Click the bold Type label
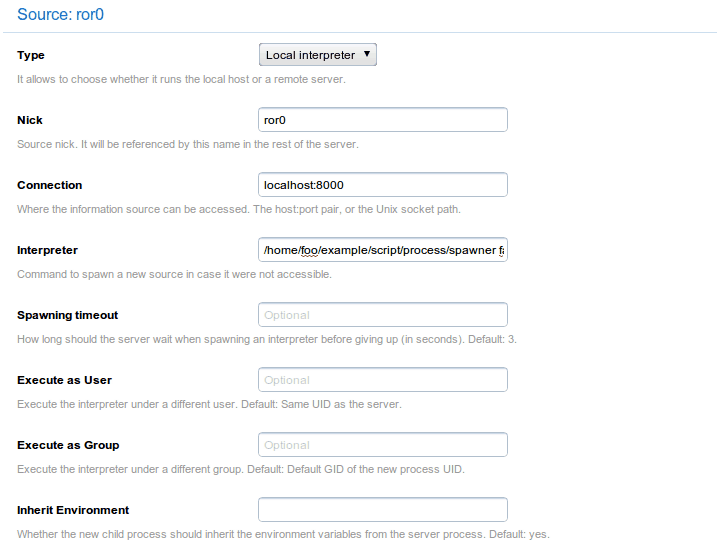The image size is (720, 550). pos(31,55)
